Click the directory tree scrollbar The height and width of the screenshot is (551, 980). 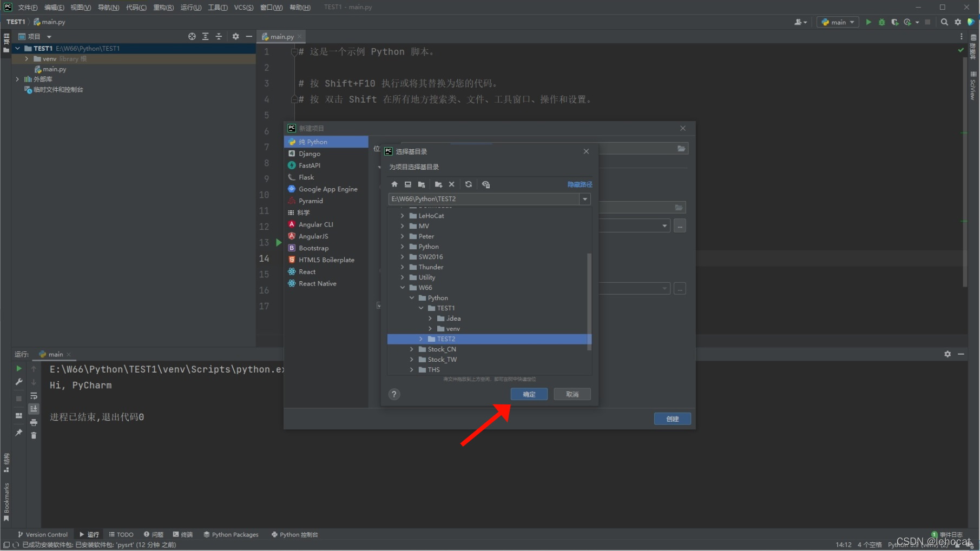tap(589, 301)
